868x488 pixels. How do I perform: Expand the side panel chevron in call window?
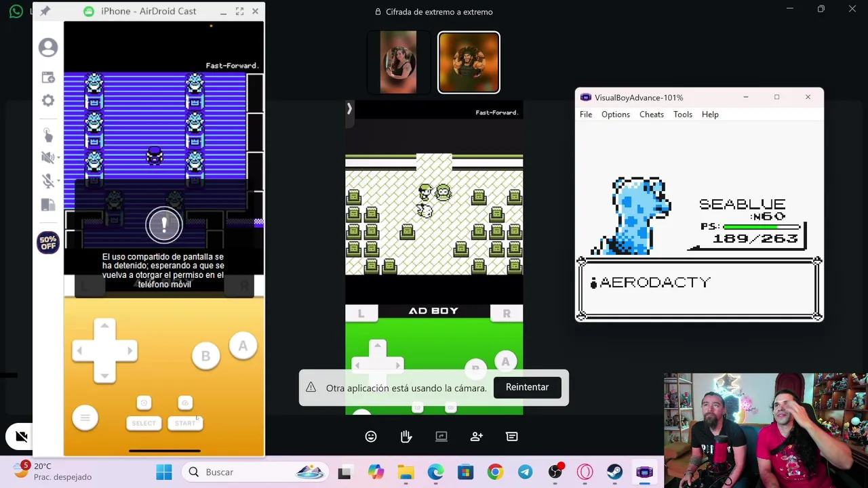point(349,108)
